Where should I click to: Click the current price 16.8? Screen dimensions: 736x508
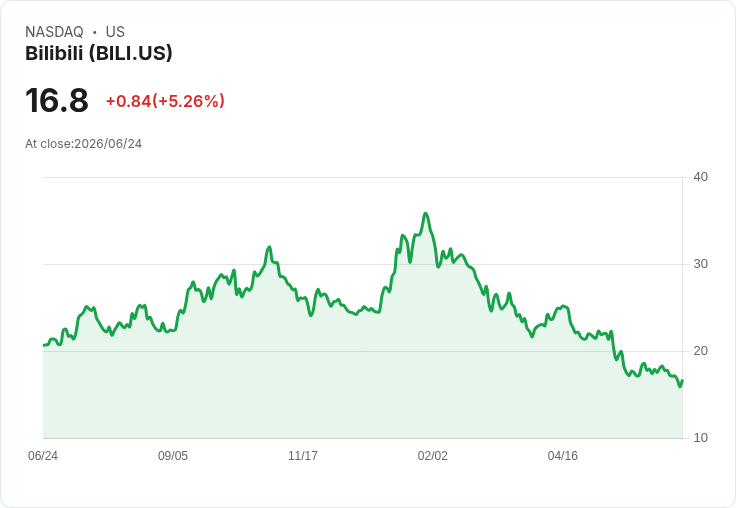(57, 100)
